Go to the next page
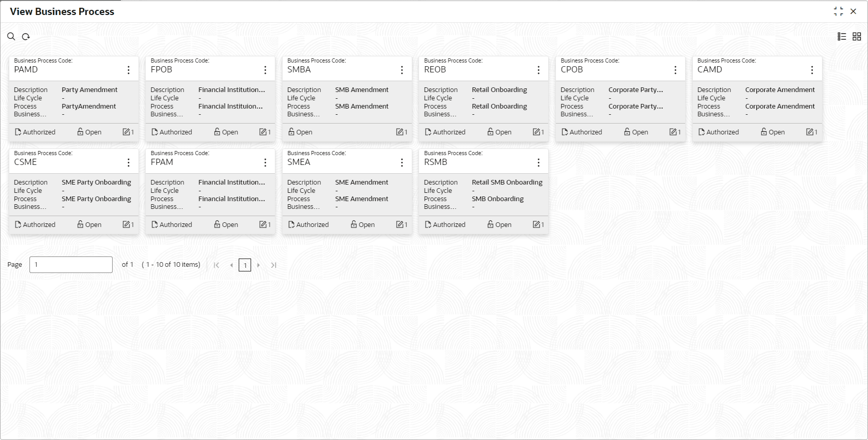This screenshot has height=440, width=868. pos(258,265)
